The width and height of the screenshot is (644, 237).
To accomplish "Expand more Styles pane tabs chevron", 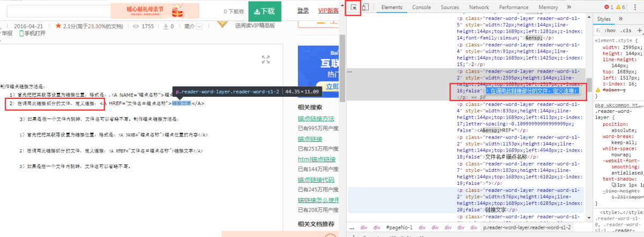I will (621, 19).
